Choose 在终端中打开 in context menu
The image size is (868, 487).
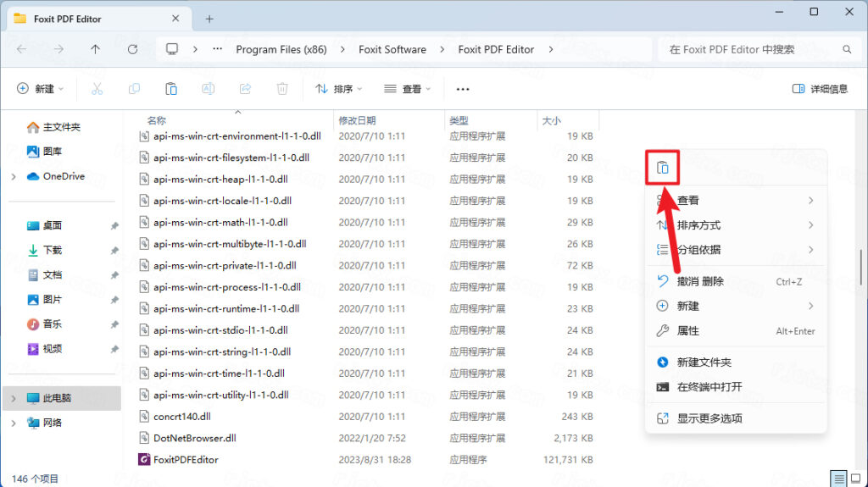pyautogui.click(x=736, y=387)
